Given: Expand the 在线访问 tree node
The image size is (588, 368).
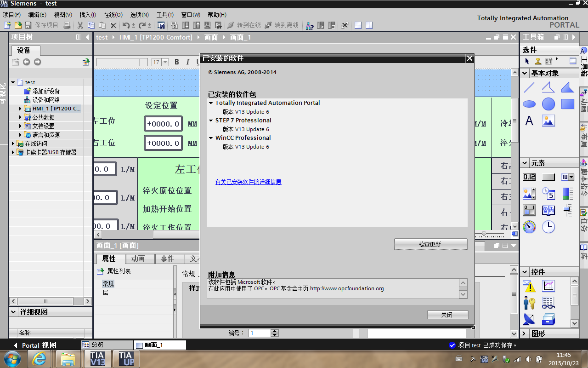Looking at the screenshot, I should (13, 144).
